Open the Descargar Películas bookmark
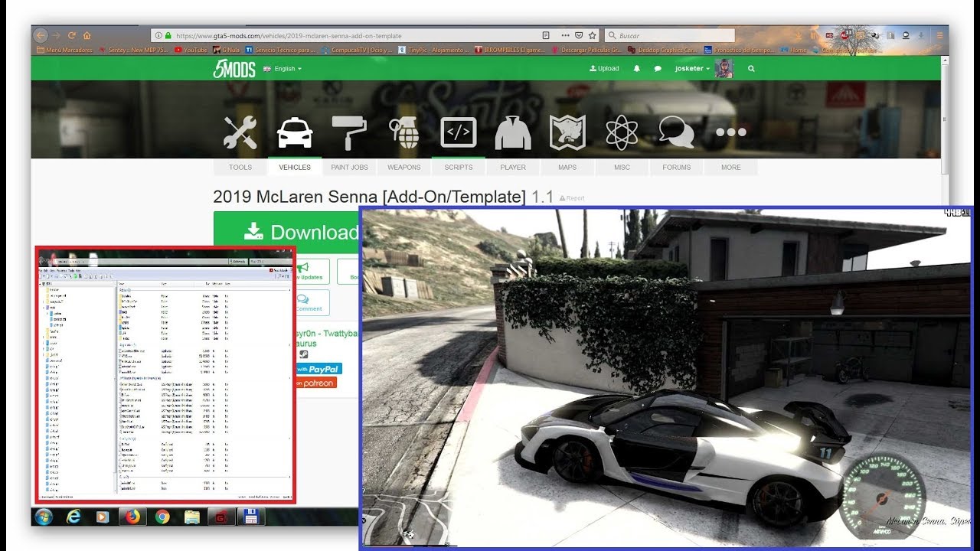Screen dimensions: 980x551 coord(586,51)
